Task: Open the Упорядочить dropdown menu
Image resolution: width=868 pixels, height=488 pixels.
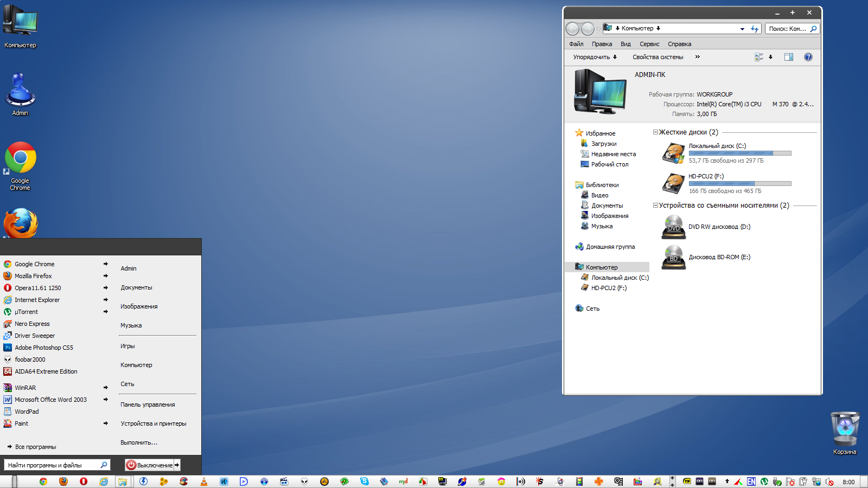Action: coord(595,57)
